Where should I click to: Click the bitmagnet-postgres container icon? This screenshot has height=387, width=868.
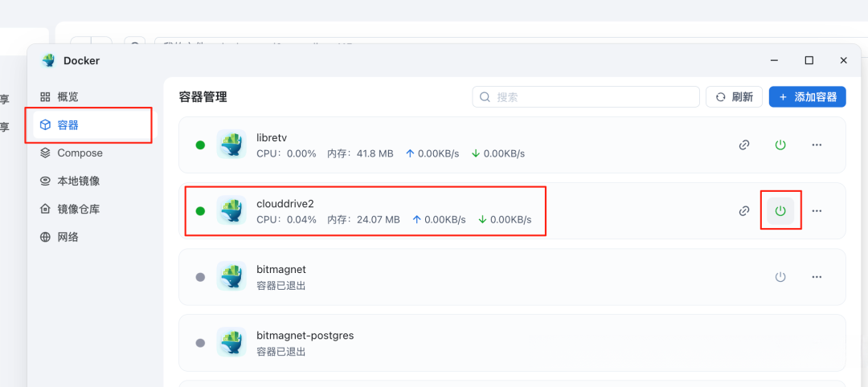point(231,342)
